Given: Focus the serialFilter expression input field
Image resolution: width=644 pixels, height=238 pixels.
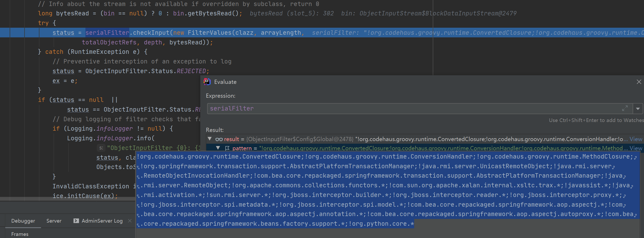Looking at the screenshot, I should 420,109.
